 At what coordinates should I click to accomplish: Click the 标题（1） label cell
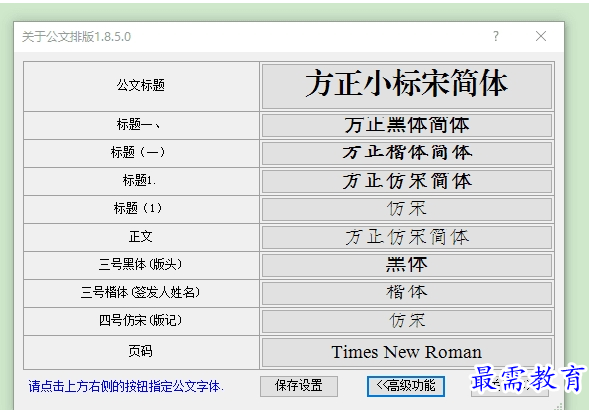(x=141, y=209)
